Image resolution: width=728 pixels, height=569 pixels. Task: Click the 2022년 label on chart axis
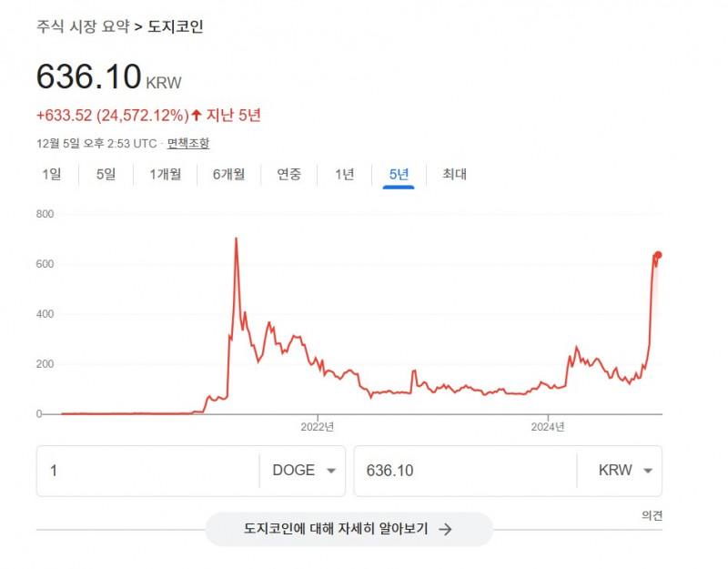[318, 426]
